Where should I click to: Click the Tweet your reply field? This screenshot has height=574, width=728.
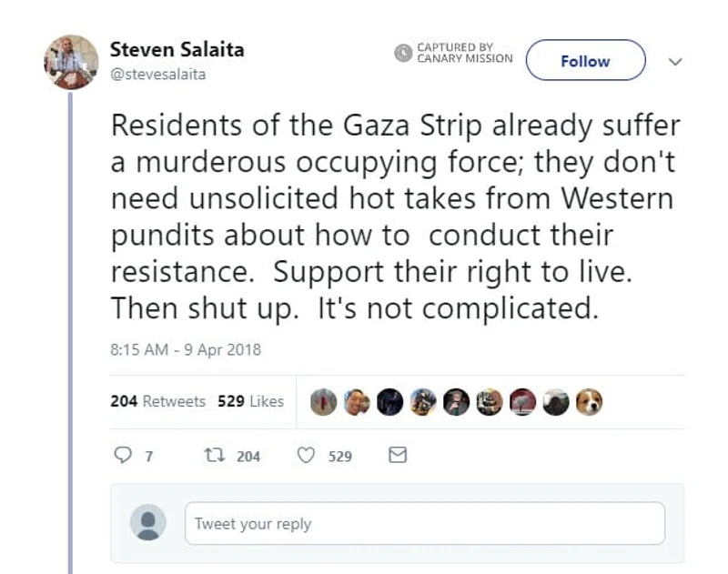[426, 523]
